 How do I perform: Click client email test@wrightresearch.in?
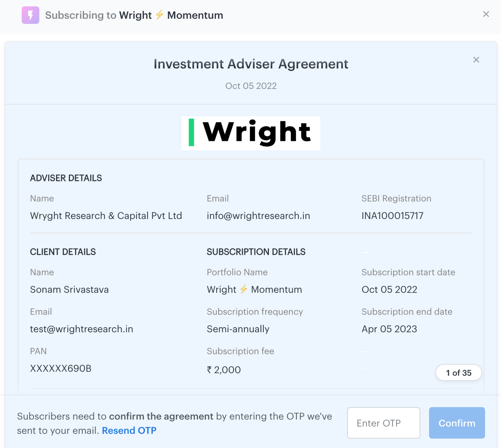point(81,329)
